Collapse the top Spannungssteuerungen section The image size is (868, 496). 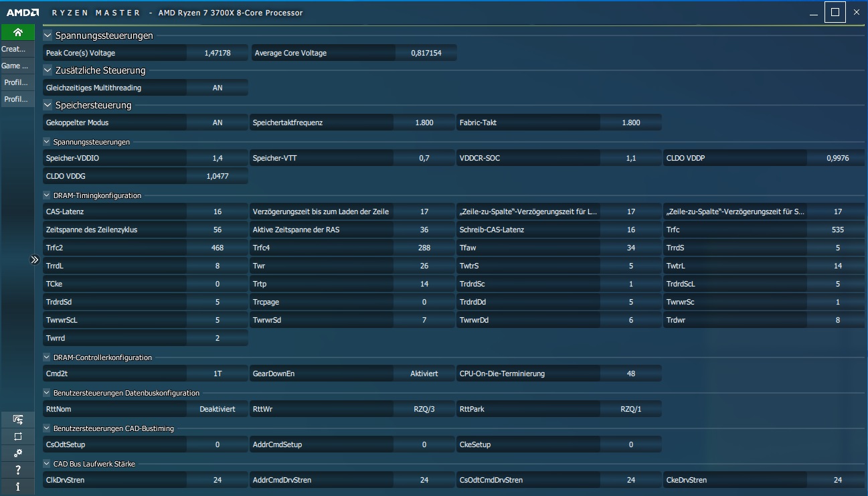coord(48,35)
